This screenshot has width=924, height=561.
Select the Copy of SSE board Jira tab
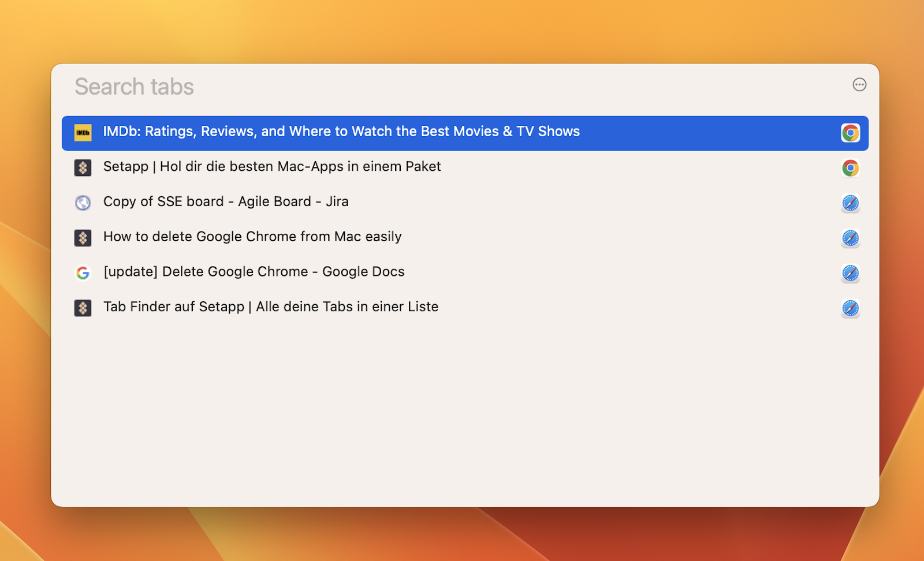click(x=225, y=202)
